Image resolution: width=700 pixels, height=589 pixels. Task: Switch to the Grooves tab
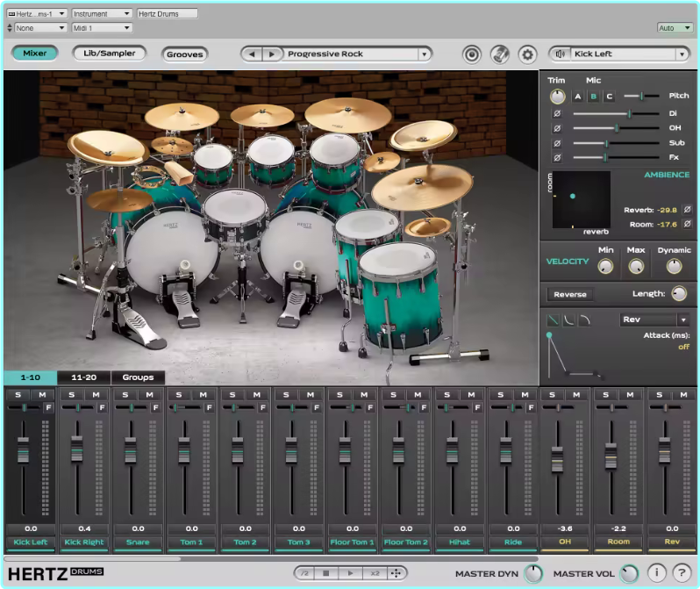(184, 54)
